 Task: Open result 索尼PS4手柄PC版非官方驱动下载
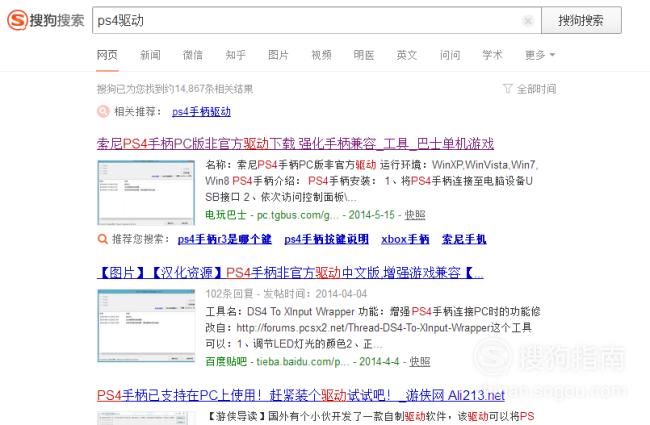(x=295, y=143)
